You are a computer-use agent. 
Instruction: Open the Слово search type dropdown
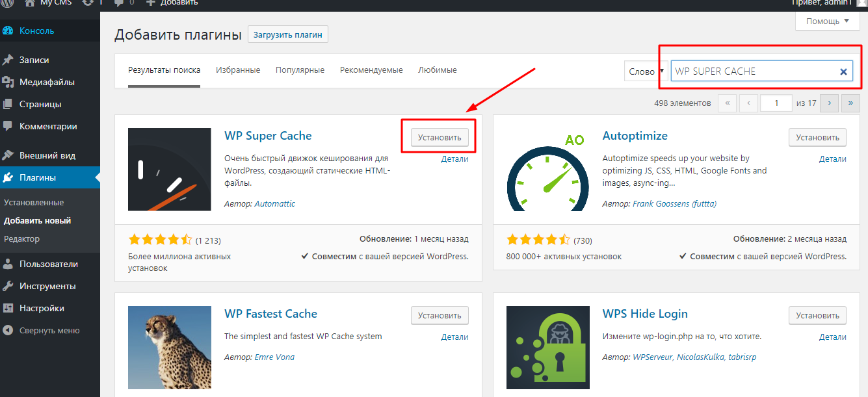(x=646, y=71)
